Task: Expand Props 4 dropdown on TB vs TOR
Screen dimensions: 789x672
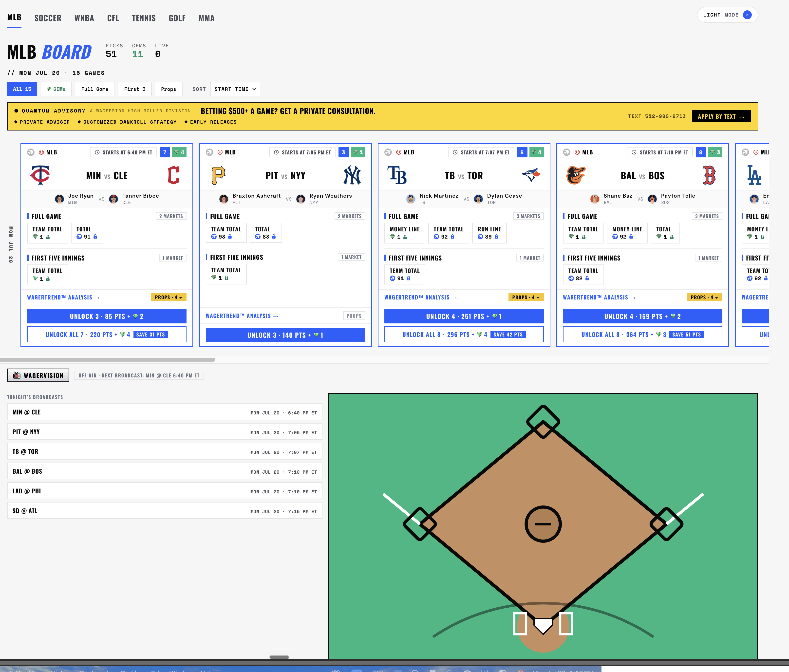Action: (x=526, y=297)
